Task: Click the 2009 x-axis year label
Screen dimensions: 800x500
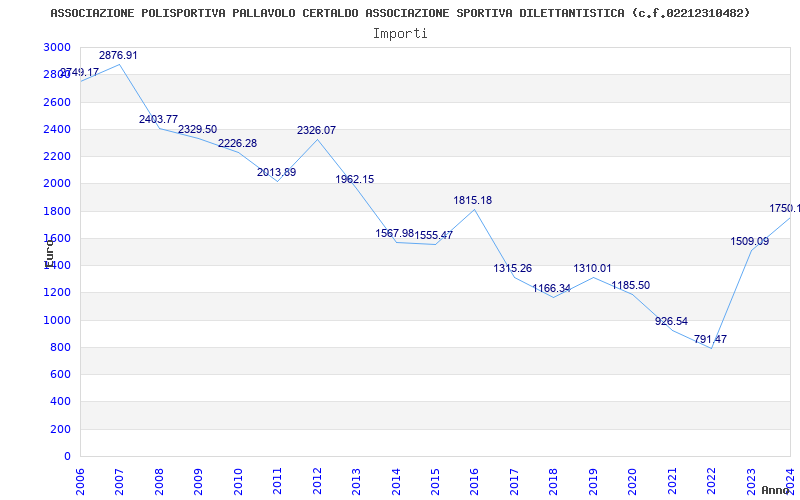Action: tap(198, 481)
